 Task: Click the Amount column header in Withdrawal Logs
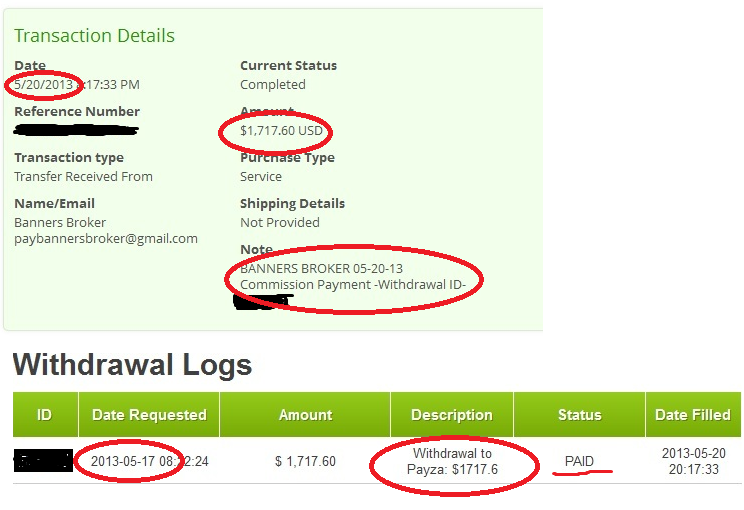pos(305,414)
